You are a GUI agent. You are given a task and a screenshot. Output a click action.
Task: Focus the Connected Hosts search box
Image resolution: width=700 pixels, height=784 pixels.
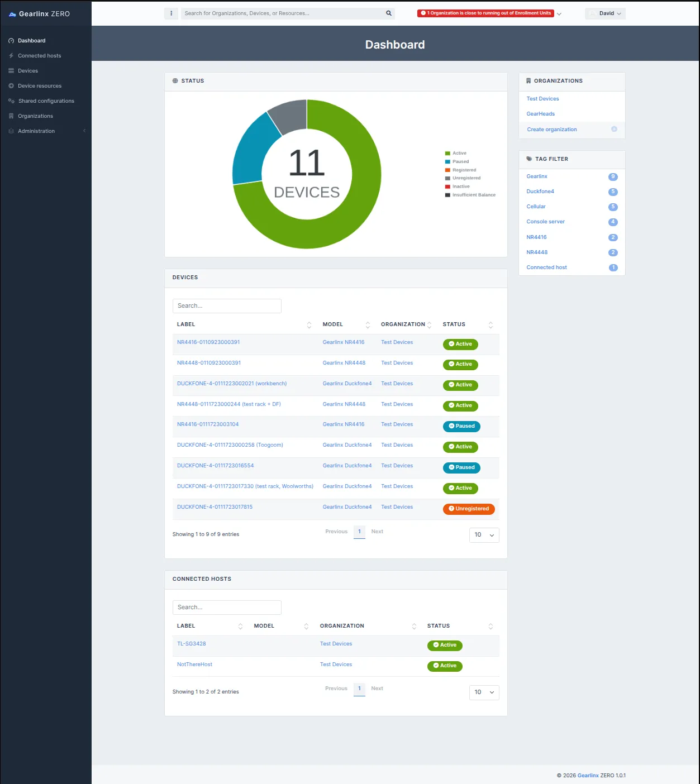pos(227,608)
